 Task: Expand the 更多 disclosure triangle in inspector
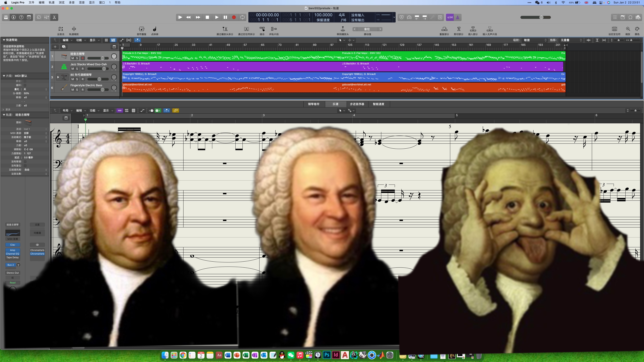(x=3, y=109)
